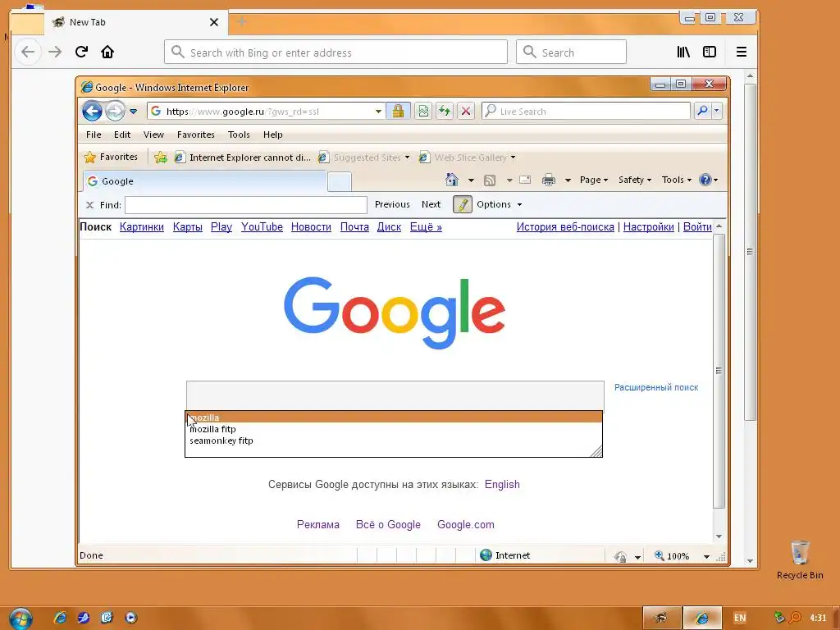Select 'mozilla fitp' suggestion
Viewport: 840px width, 630px height.
pyautogui.click(x=394, y=429)
